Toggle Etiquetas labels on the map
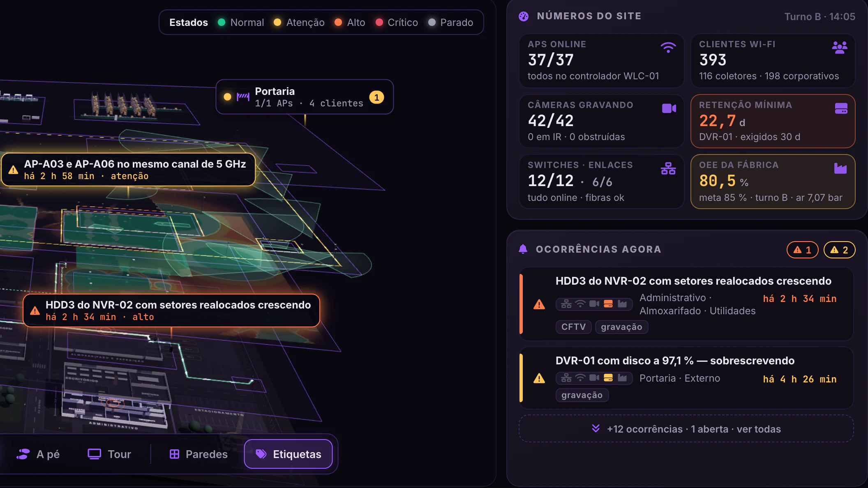Viewport: 868px width, 488px height. point(288,454)
